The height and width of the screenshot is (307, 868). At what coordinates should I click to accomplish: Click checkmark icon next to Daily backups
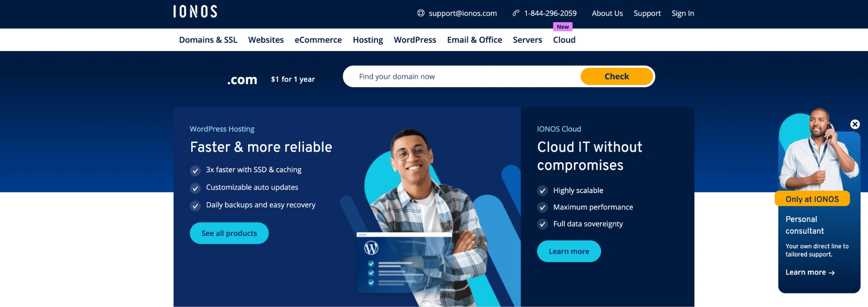point(195,206)
